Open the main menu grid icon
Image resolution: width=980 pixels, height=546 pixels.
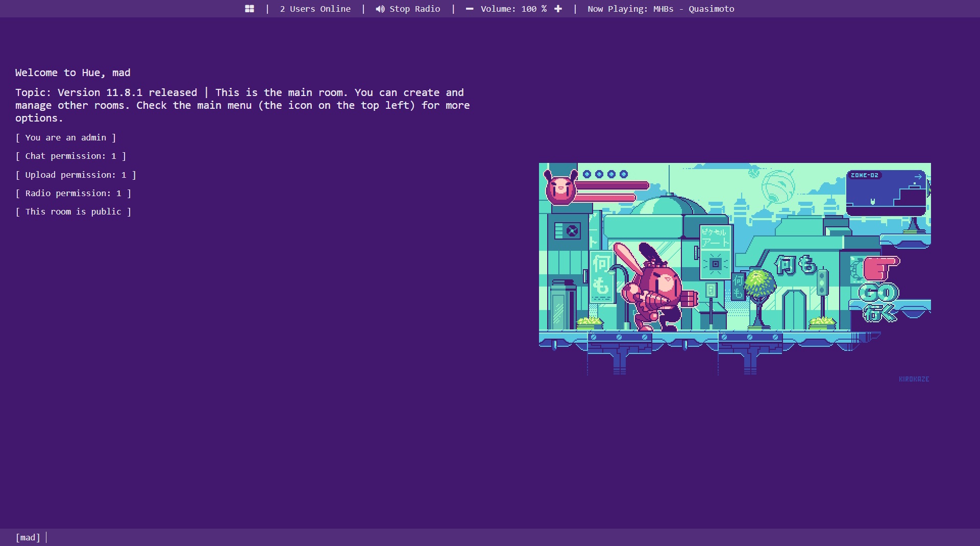(250, 9)
